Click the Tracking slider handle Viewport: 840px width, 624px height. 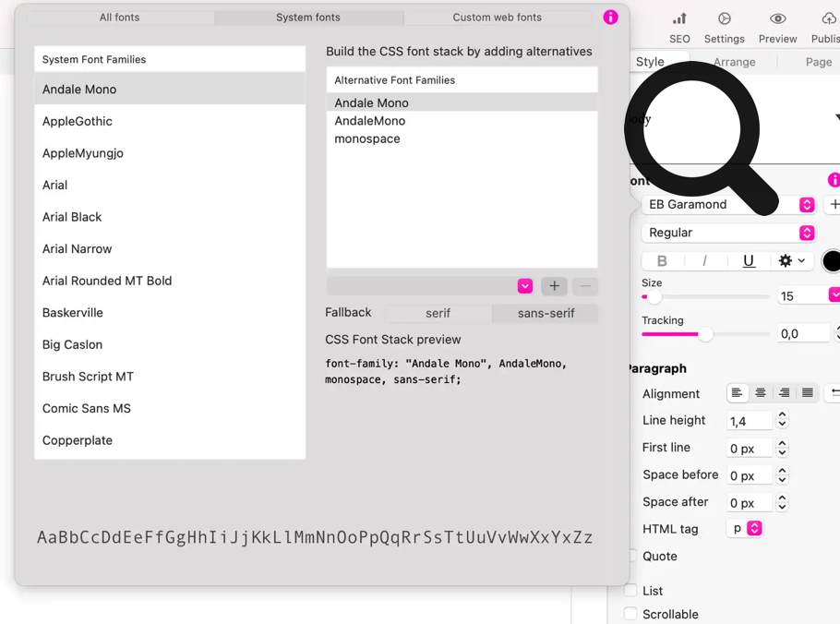[x=705, y=334]
